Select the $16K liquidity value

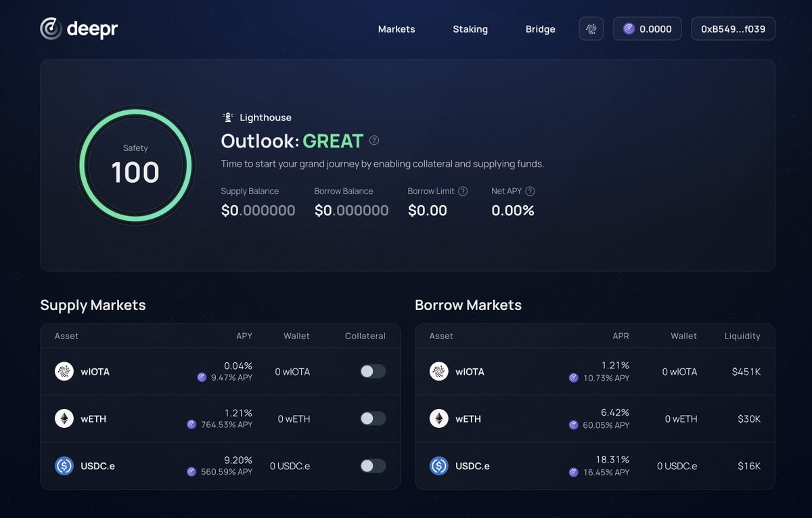point(749,466)
